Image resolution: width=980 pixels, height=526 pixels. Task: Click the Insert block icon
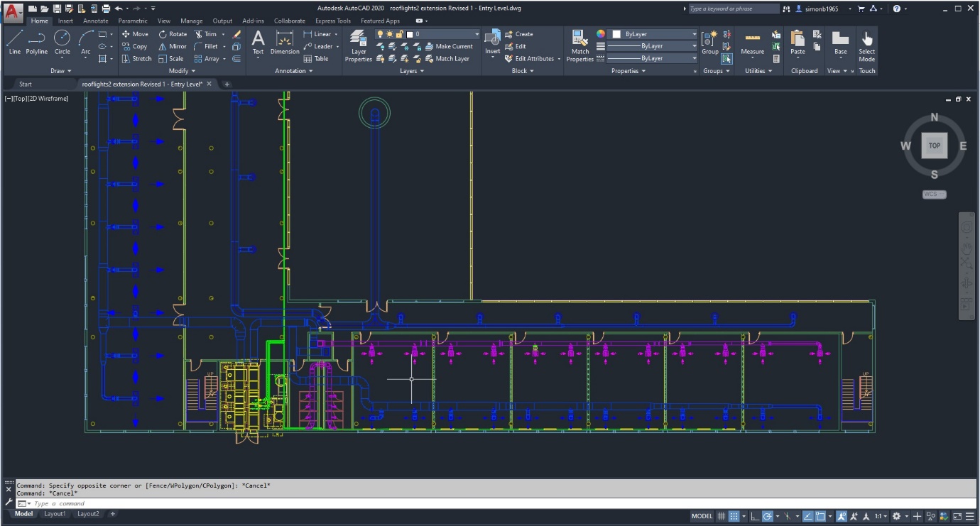pos(493,43)
